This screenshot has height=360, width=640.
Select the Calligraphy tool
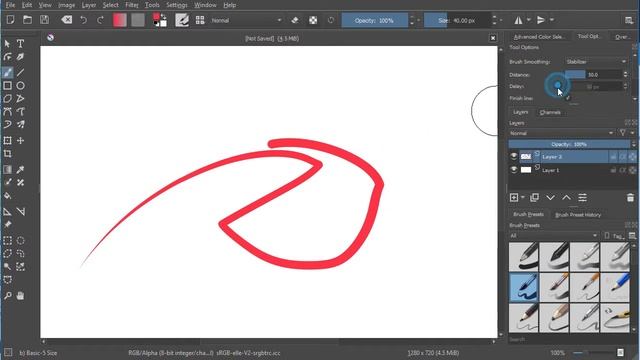20,57
